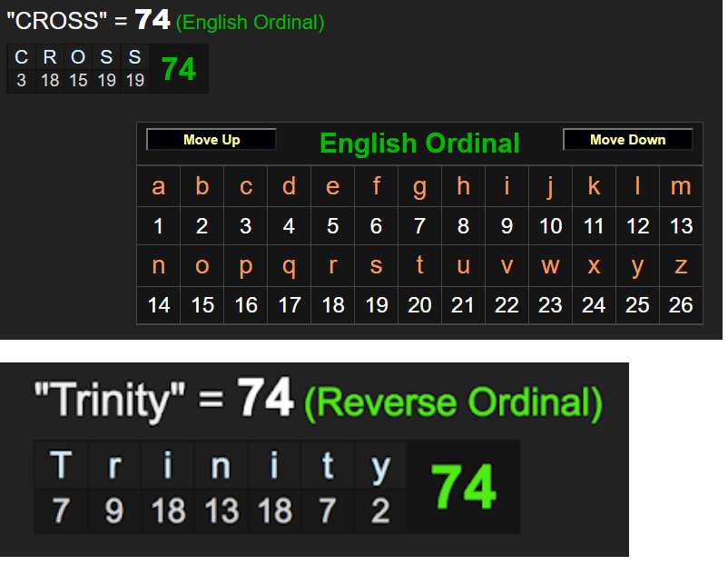Screen dimensions: 728x565
Task: Click the Move Up button
Action: click(212, 140)
